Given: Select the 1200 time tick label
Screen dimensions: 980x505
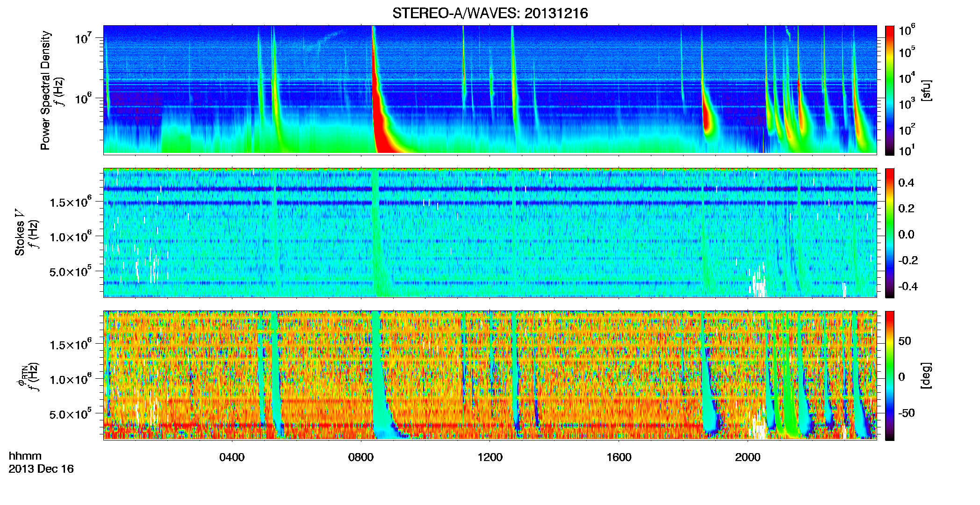Looking at the screenshot, I should (490, 457).
